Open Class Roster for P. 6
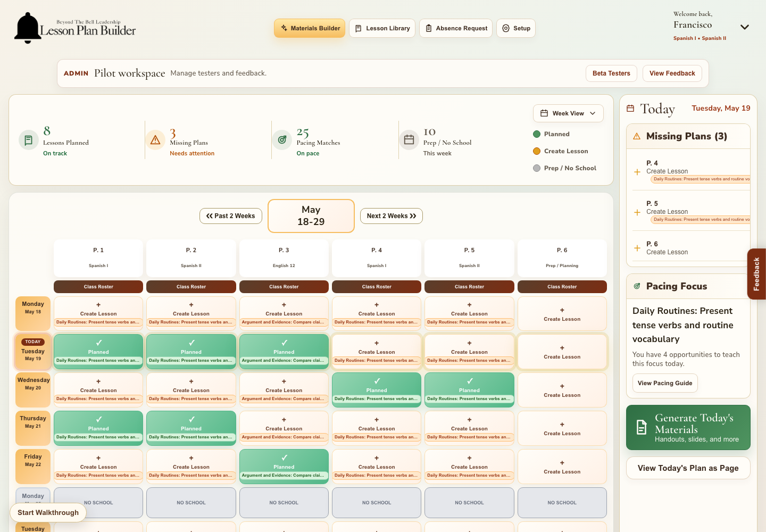The image size is (766, 532). click(562, 287)
